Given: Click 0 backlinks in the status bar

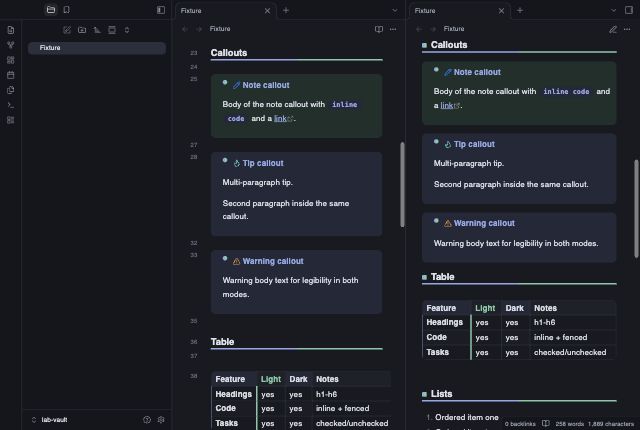Looking at the screenshot, I should (x=520, y=424).
